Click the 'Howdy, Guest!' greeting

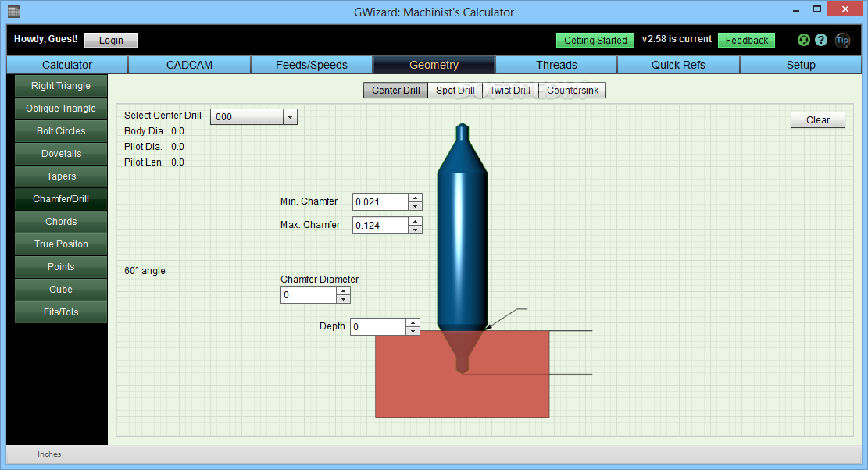[45, 39]
